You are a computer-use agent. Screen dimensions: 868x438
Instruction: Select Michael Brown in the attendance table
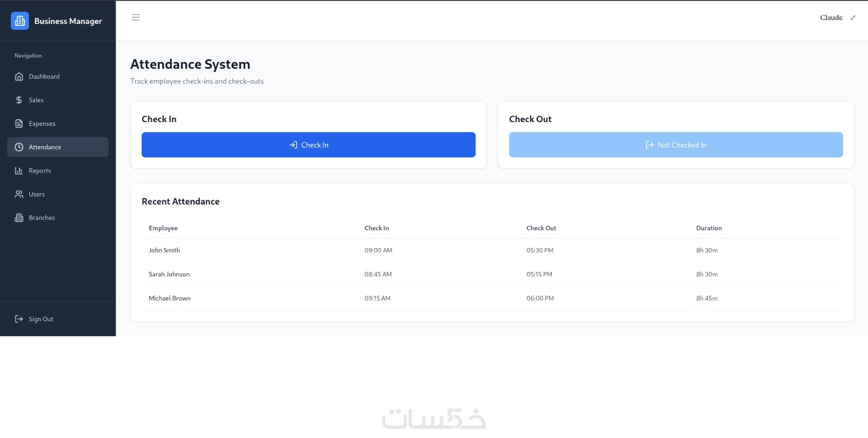(170, 298)
